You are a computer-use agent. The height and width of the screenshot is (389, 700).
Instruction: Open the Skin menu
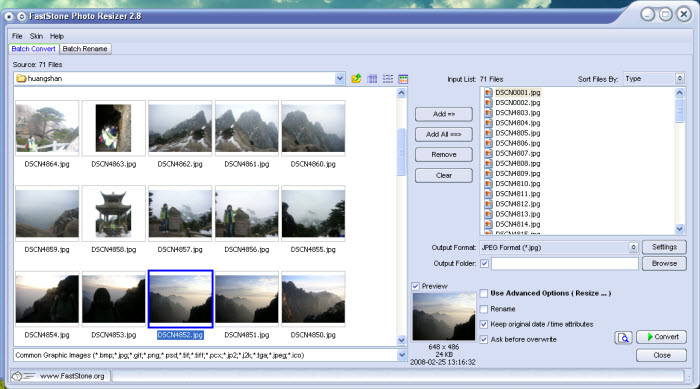tap(36, 36)
